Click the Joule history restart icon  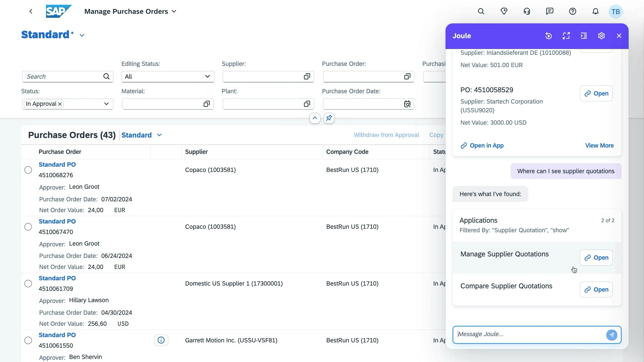pos(548,36)
